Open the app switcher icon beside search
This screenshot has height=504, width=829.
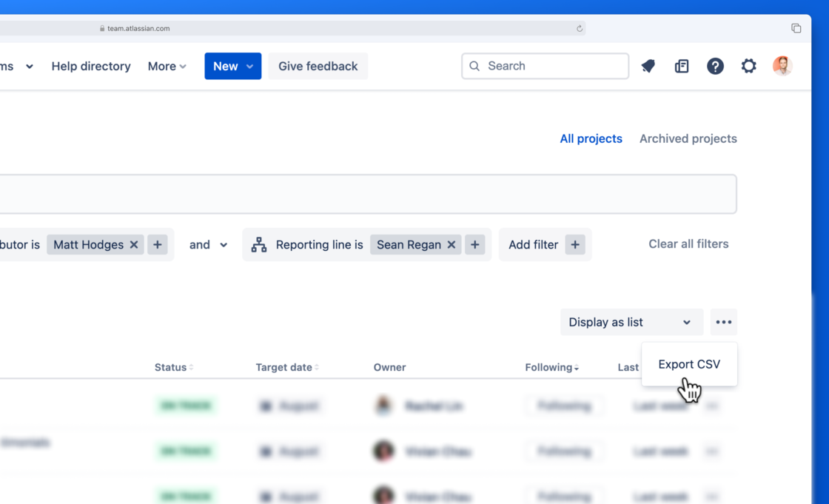click(681, 66)
